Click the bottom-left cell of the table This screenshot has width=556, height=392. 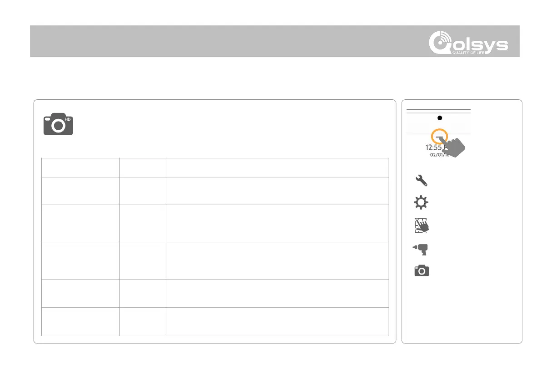pyautogui.click(x=80, y=321)
